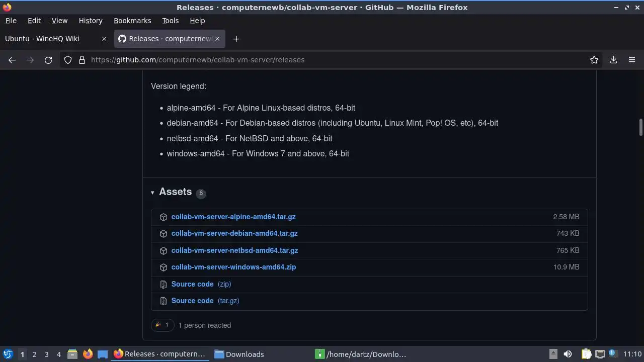Screen dimensions: 644x362
Task: Launch file manager from taskbar quick launch
Action: (x=72, y=354)
